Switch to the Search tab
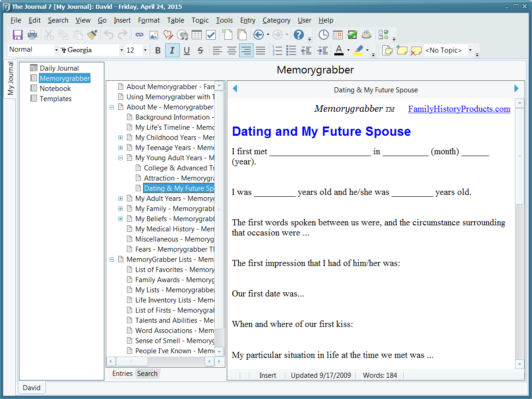 147,374
